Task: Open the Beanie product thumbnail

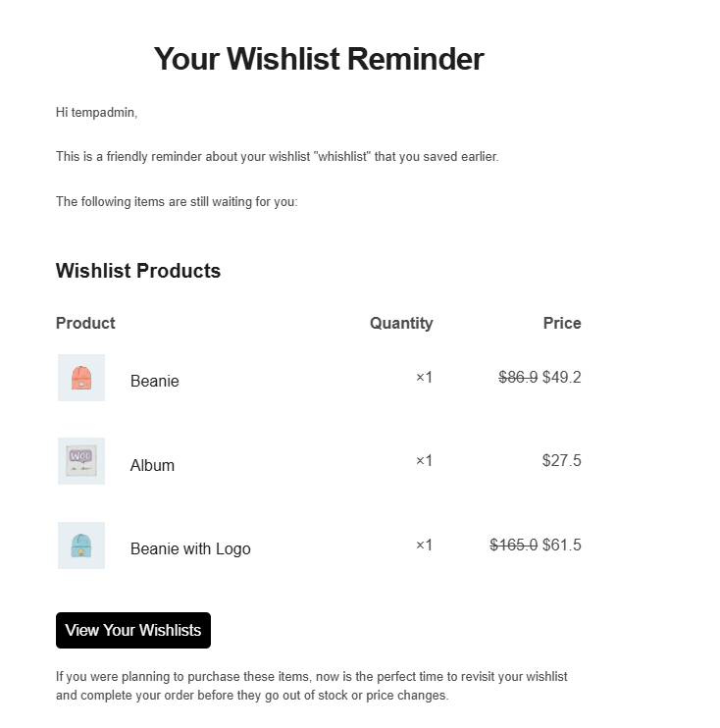Action: [81, 378]
